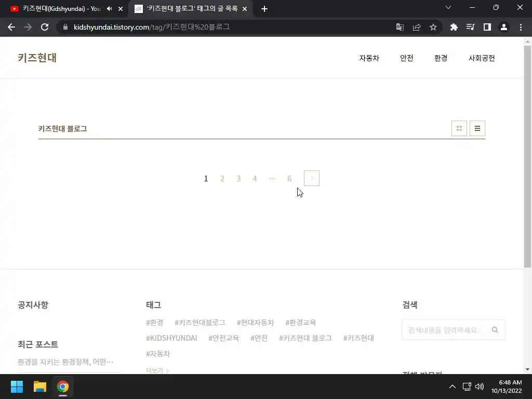Click the #현대자동차 tag

click(255, 322)
